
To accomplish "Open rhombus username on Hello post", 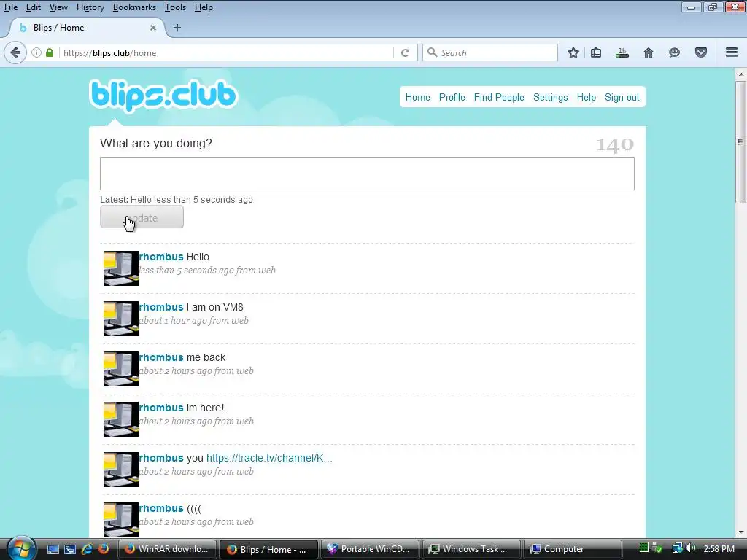I will click(x=161, y=257).
